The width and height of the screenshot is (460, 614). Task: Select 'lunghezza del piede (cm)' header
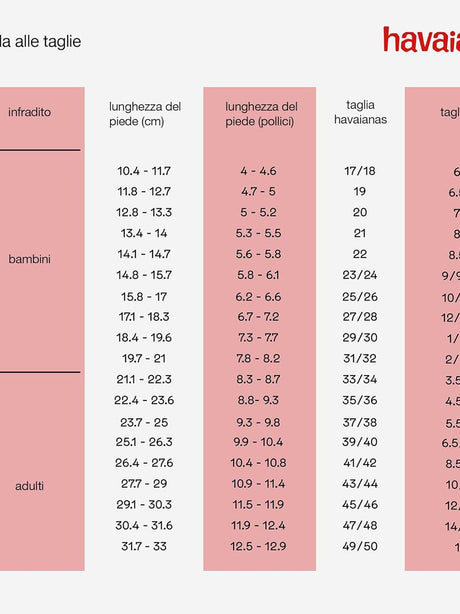145,114
